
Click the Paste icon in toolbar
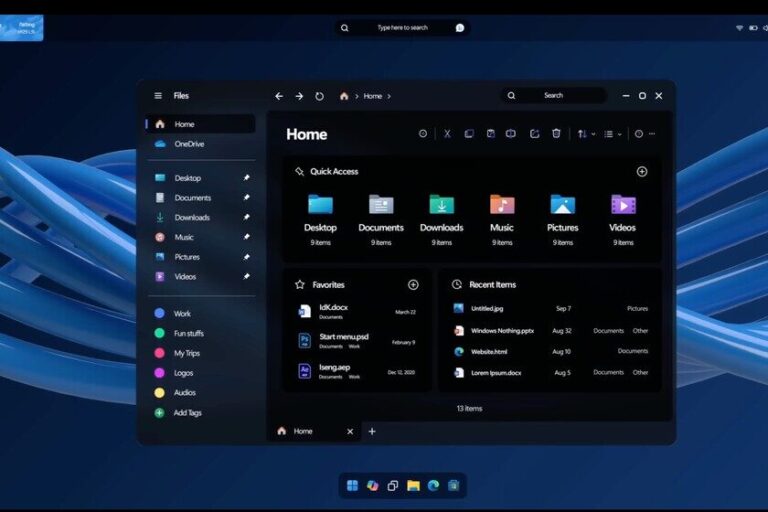click(490, 133)
